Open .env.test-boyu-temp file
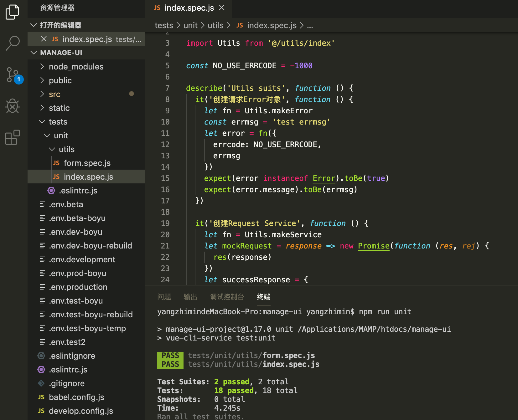 coord(86,328)
